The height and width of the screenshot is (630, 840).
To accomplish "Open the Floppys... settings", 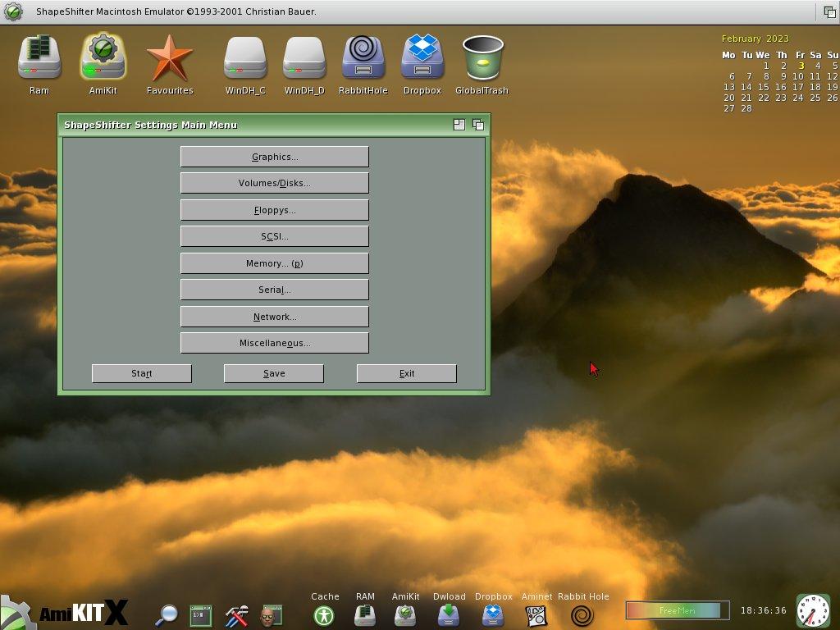I will click(275, 210).
